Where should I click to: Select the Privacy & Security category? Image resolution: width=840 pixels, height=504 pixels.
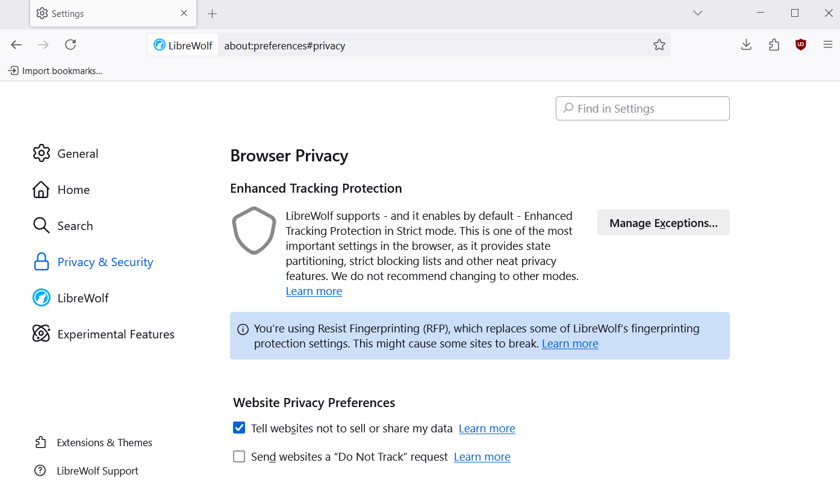[93, 262]
